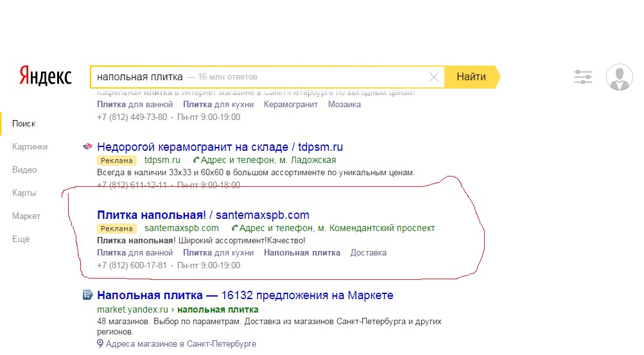Open Адреса магазинов в Санкт-Петербурге link
The width and height of the screenshot is (644, 355).
coord(180,344)
